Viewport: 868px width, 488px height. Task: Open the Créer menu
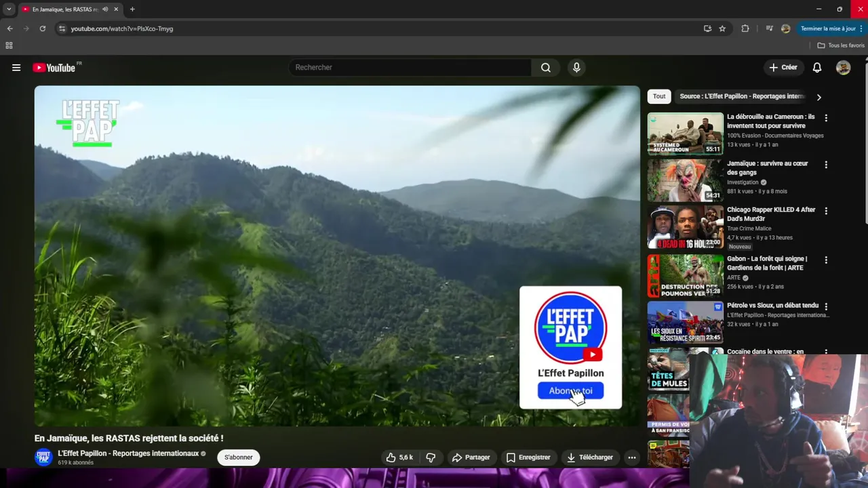click(783, 68)
